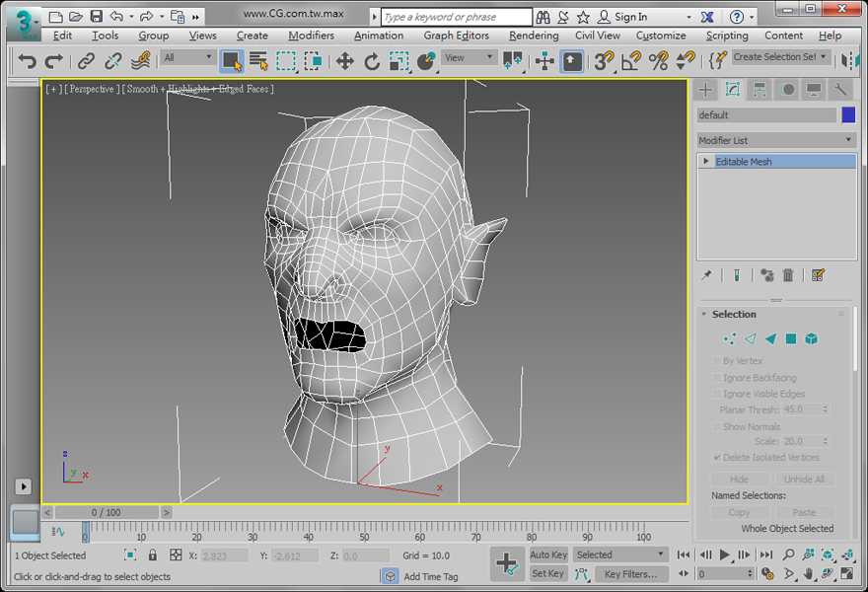Click the Undo arrow icon
This screenshot has height=592, width=868.
[27, 61]
